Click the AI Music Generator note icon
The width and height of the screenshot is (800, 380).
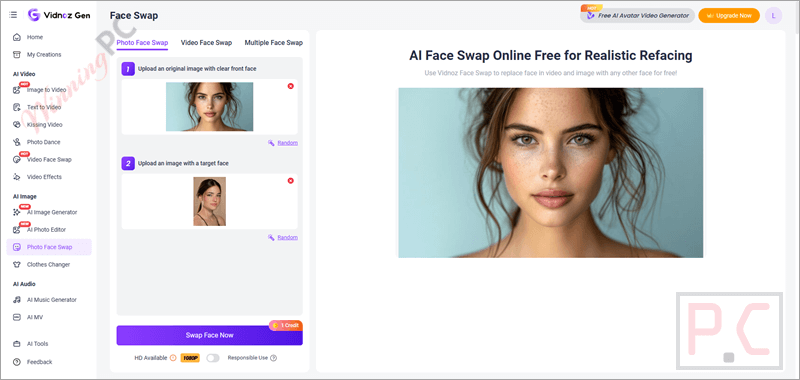(17, 300)
